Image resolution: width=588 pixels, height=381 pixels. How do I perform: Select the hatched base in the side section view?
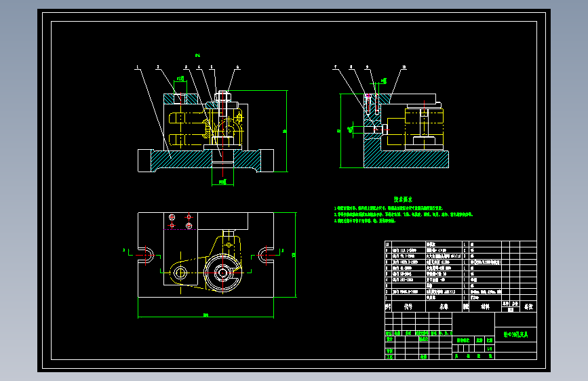coord(406,159)
